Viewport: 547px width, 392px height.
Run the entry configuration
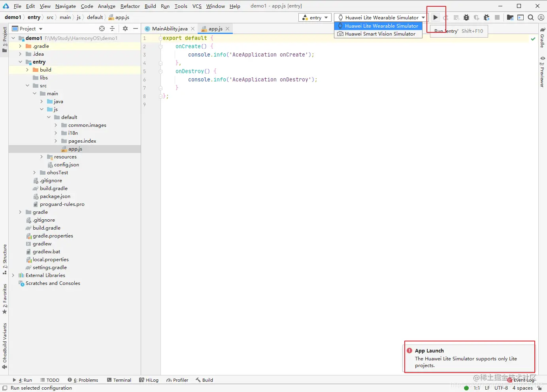[435, 17]
